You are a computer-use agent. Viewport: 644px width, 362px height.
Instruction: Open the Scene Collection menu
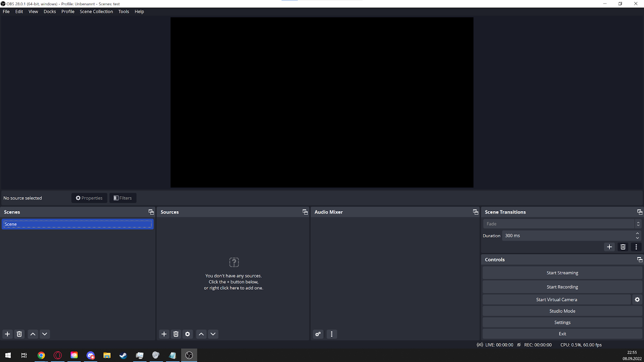tap(96, 12)
